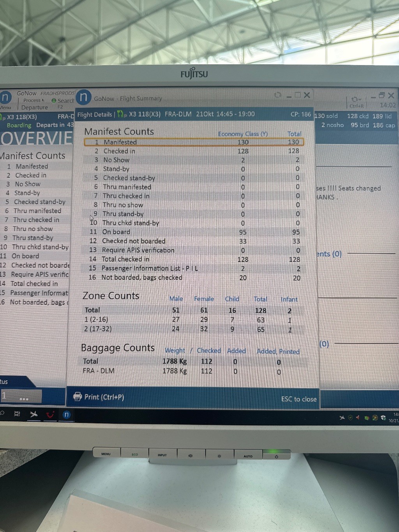Open the Process menu
This screenshot has height=532, width=399.
point(33,101)
